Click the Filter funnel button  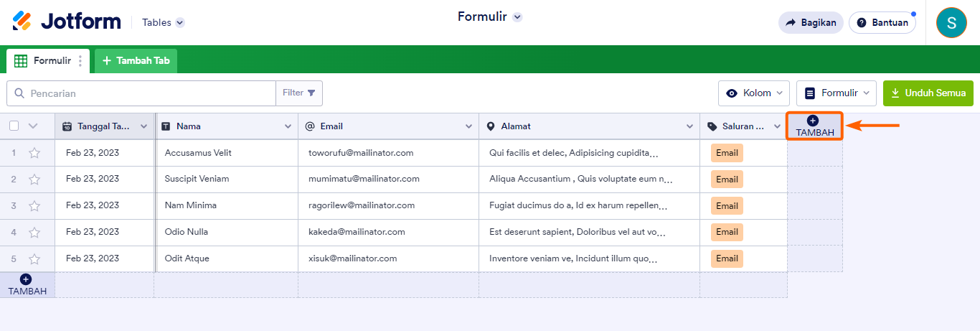tap(299, 93)
